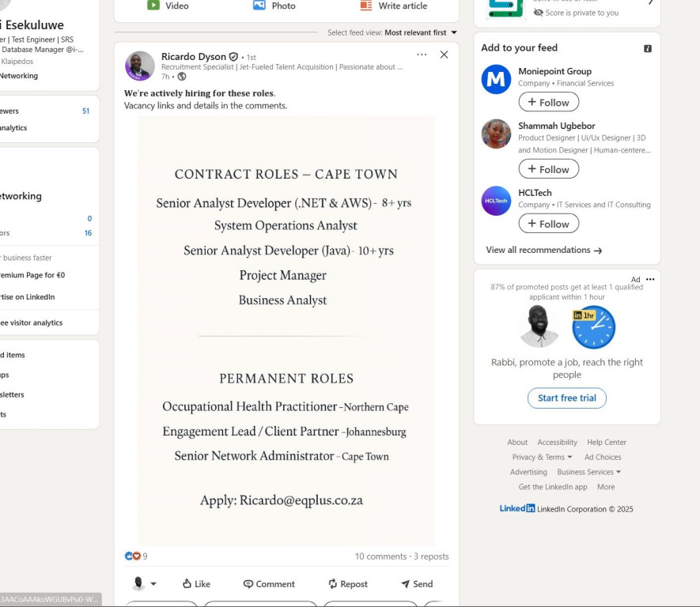Click the Video post icon
This screenshot has width=700, height=607.
(x=153, y=6)
